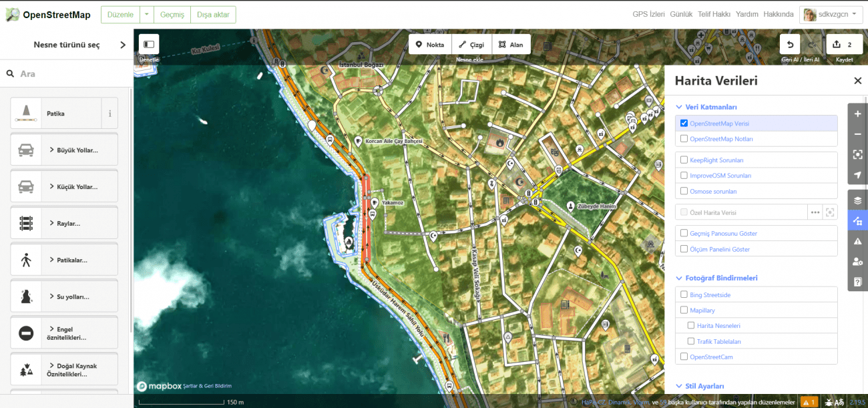The width and height of the screenshot is (868, 408).
Task: Click the geolocate arrow icon
Action: point(857,175)
